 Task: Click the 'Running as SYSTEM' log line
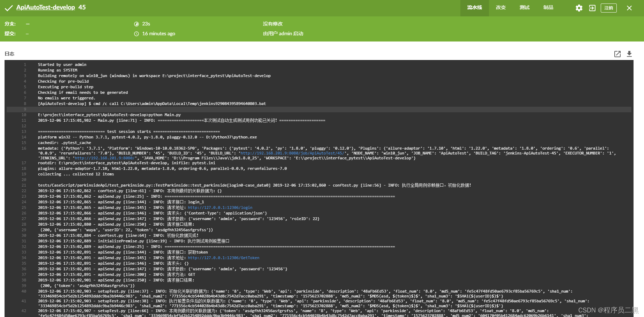point(58,70)
